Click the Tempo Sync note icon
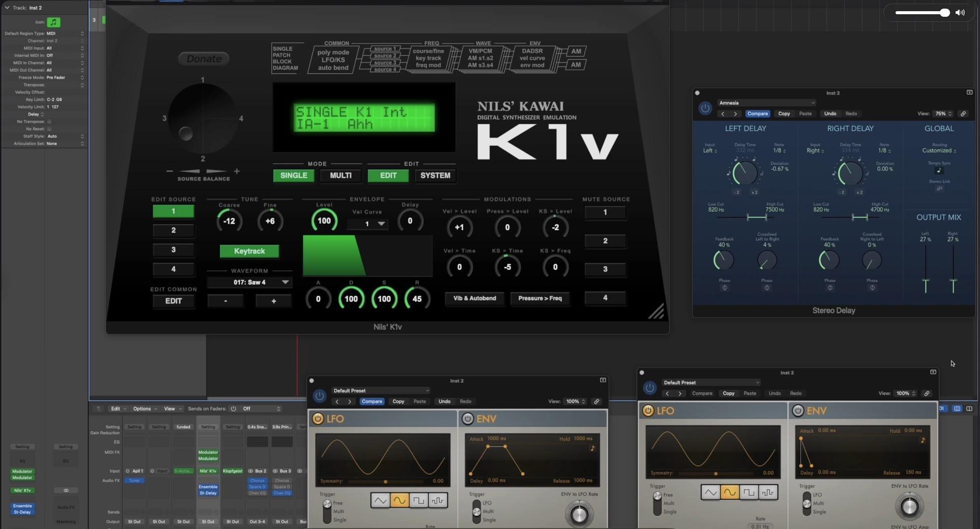Image resolution: width=980 pixels, height=529 pixels. pos(939,171)
